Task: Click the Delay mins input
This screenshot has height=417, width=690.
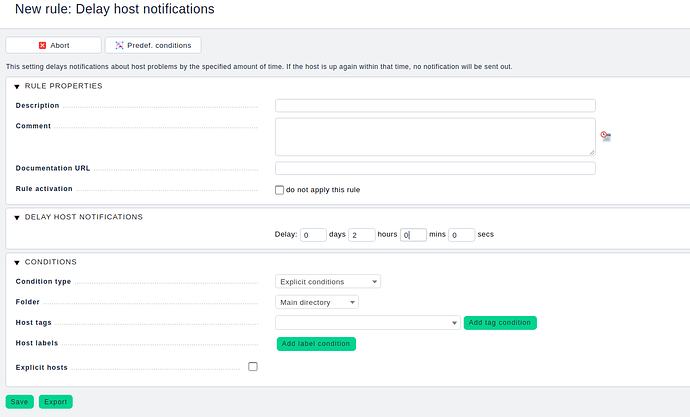Action: [413, 235]
